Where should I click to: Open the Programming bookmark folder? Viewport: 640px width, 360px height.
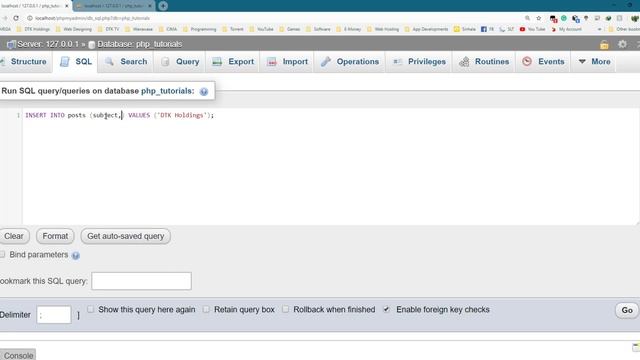pyautogui.click(x=200, y=29)
